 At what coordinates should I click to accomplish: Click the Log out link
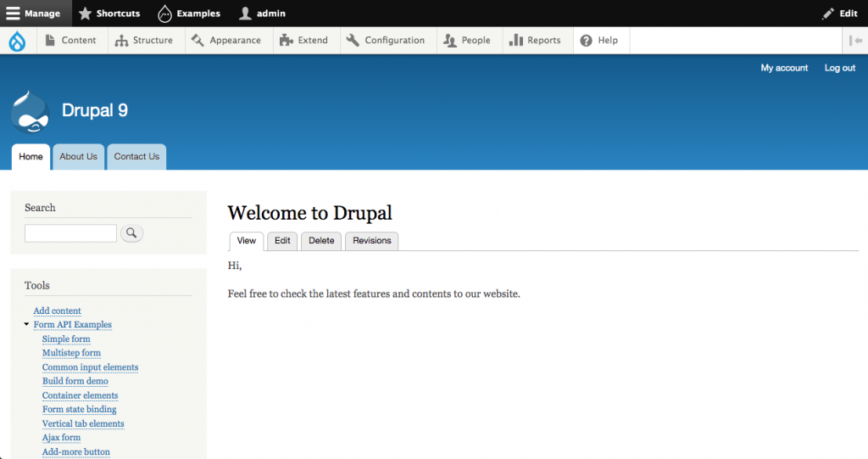(840, 68)
